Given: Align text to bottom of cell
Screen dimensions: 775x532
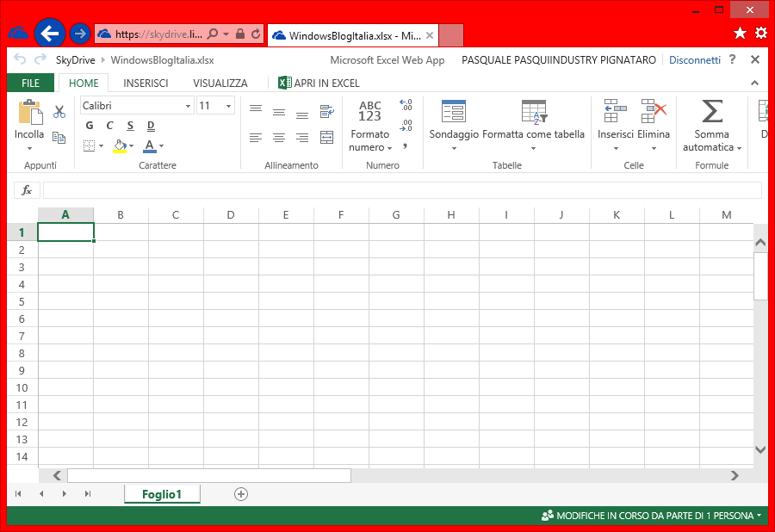Looking at the screenshot, I should 302,115.
